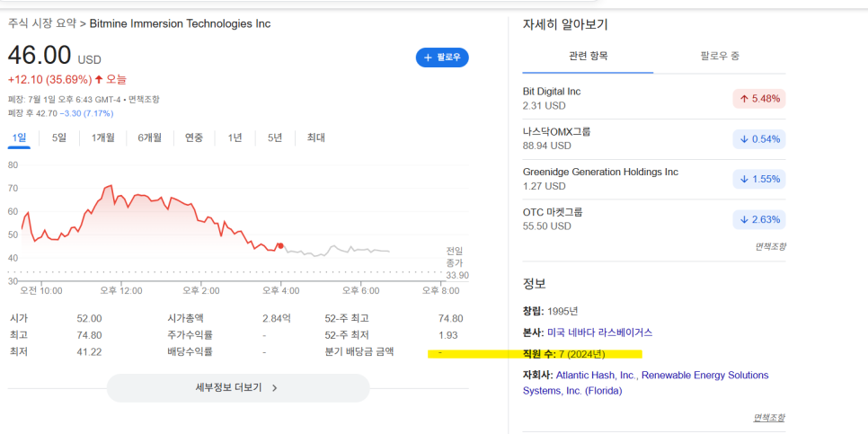The width and height of the screenshot is (868, 434).
Task: Click the 5.48% up change badge
Action: click(759, 99)
